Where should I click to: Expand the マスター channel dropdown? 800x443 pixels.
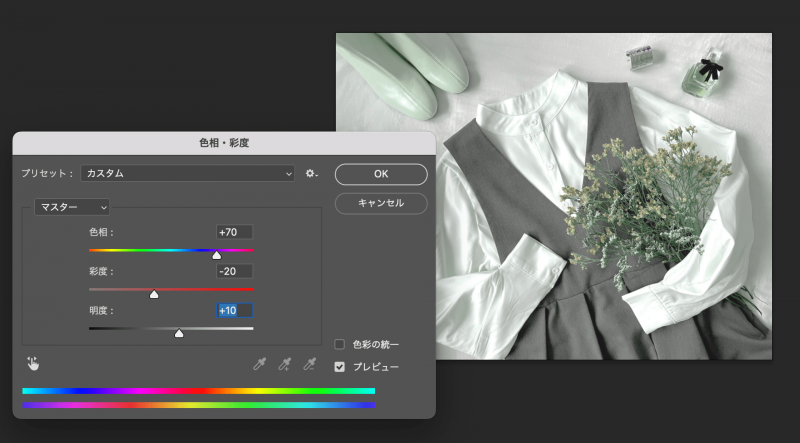(72, 207)
